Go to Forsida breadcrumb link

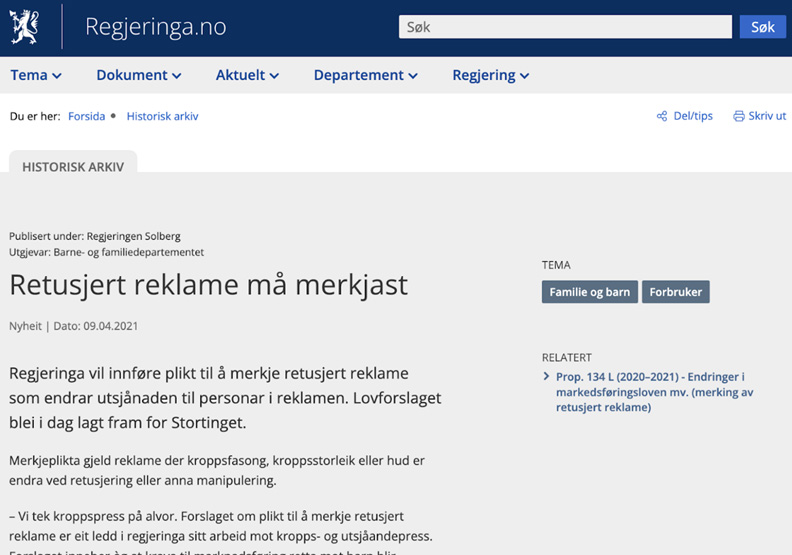pyautogui.click(x=86, y=116)
